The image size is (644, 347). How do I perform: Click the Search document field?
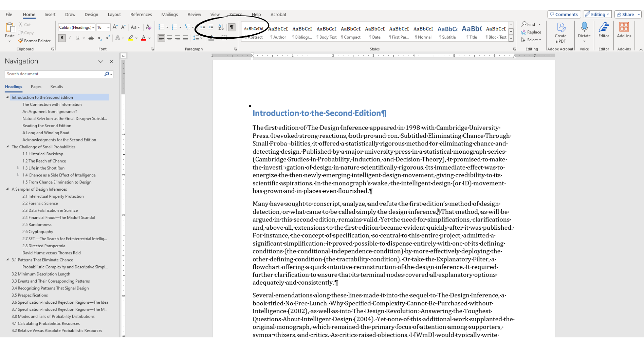point(54,74)
